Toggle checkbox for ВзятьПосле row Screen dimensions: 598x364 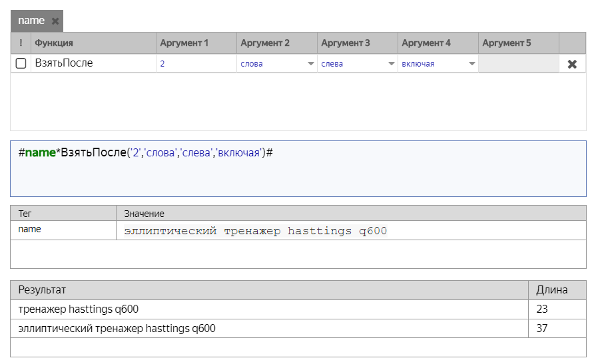[21, 64]
